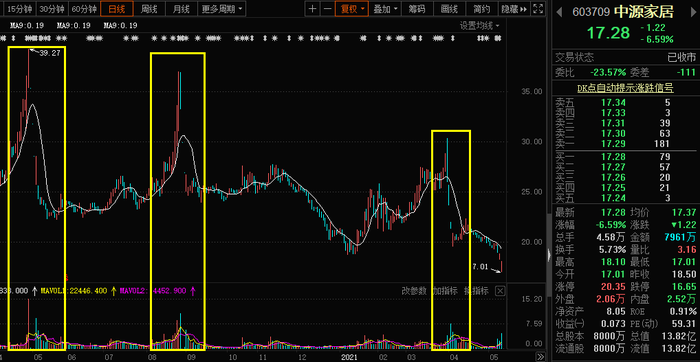Viewport: 700px width, 362px height.
Task: Click 改参数 to modify indicator parameters
Action: 414,291
